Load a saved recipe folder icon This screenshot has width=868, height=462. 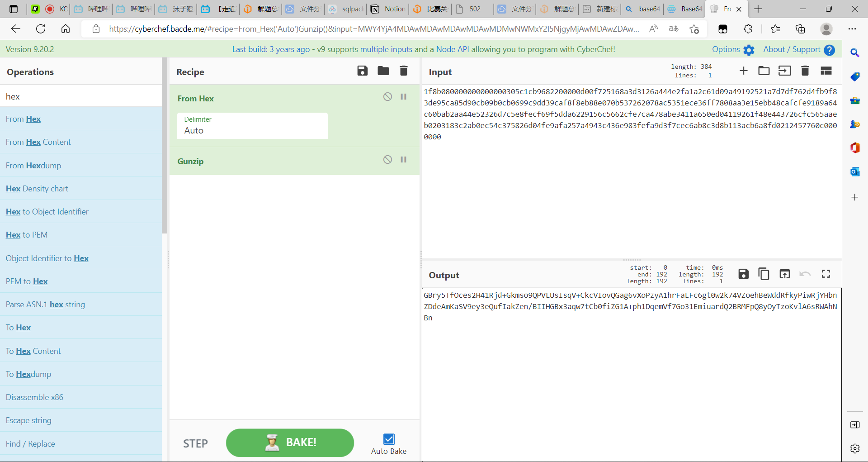(383, 71)
